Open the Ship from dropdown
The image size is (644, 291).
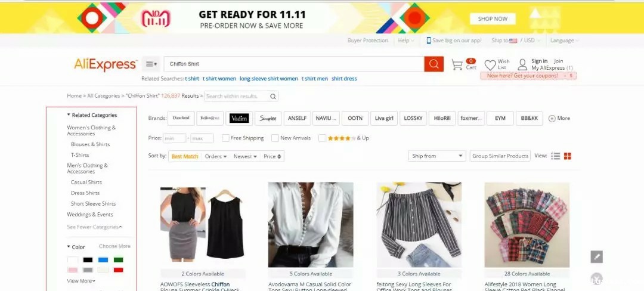click(x=436, y=156)
